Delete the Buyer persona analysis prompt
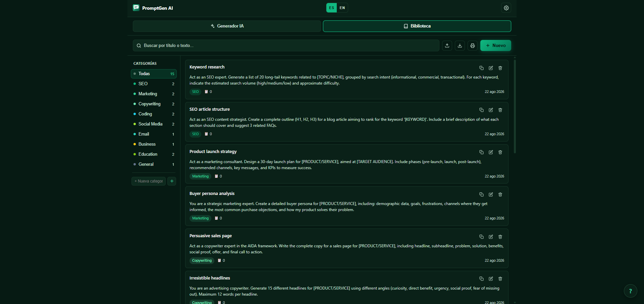The image size is (644, 304). [x=500, y=194]
